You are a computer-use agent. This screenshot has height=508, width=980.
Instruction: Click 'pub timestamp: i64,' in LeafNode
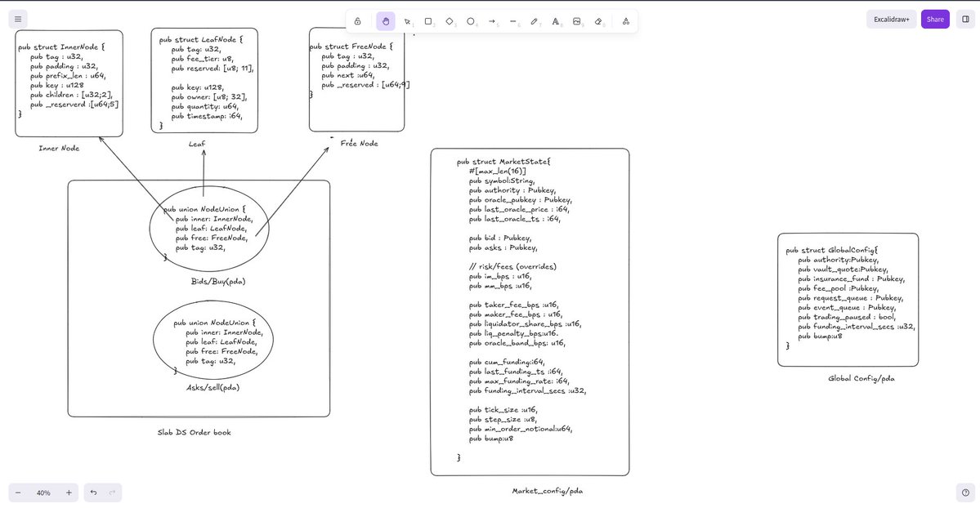(x=207, y=116)
